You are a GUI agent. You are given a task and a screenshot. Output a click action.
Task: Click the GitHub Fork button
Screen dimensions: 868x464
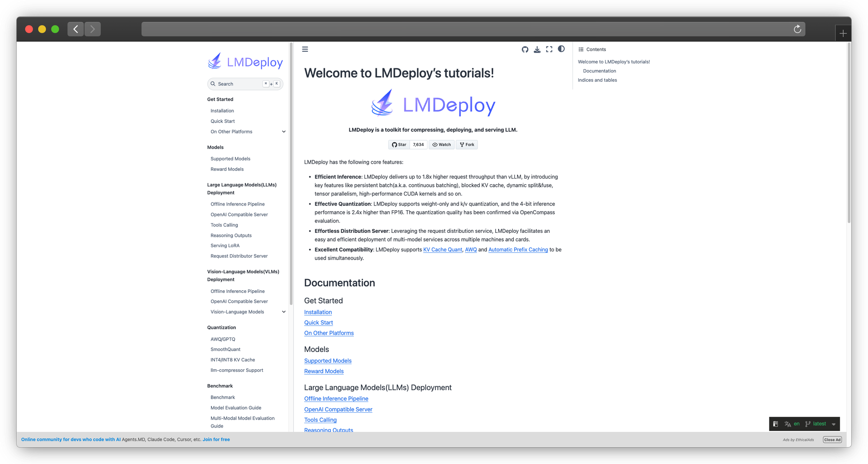click(x=467, y=145)
